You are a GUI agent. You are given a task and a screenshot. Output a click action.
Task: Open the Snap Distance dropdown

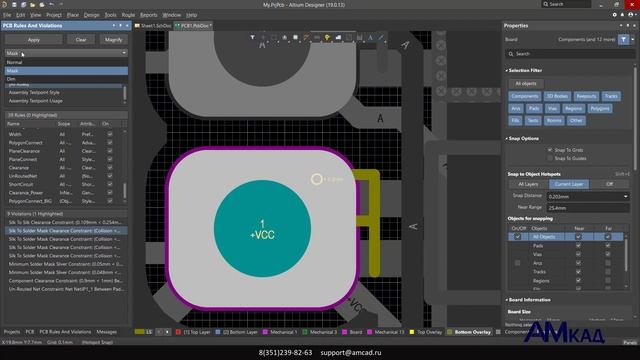(625, 197)
